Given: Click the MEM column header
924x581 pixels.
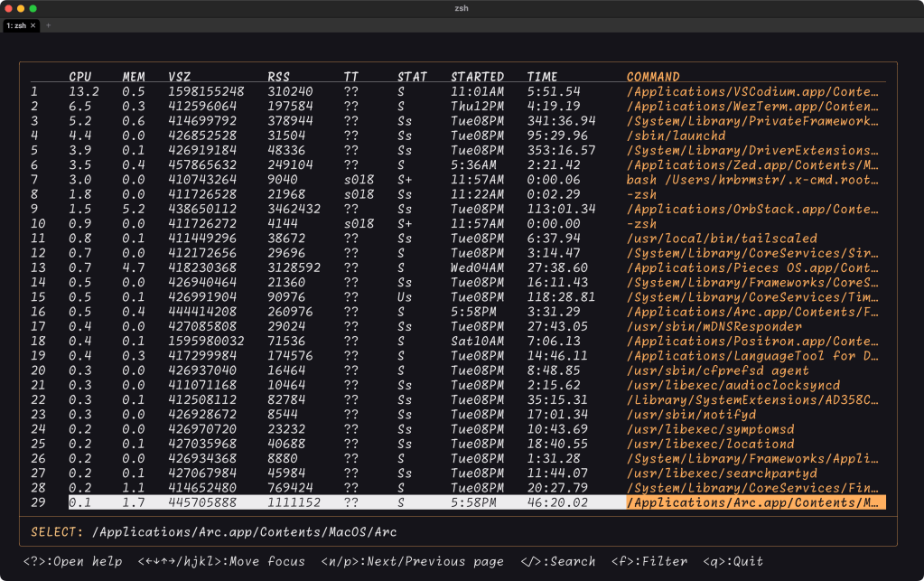Looking at the screenshot, I should pos(134,77).
